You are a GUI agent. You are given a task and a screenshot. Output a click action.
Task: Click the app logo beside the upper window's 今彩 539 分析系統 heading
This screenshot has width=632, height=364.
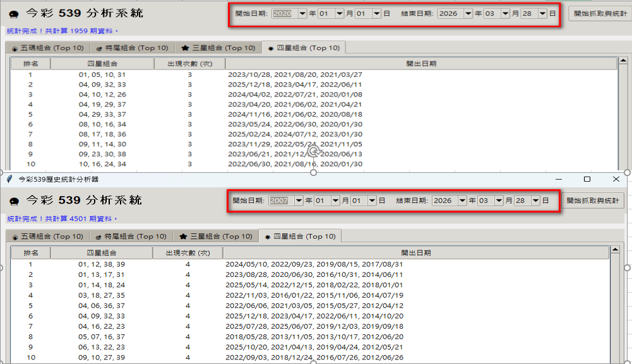point(15,13)
